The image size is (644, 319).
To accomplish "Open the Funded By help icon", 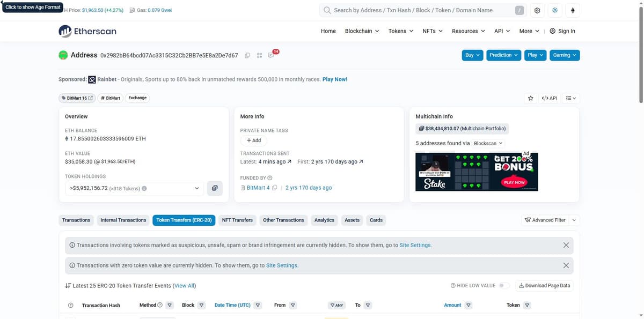I will tap(270, 178).
